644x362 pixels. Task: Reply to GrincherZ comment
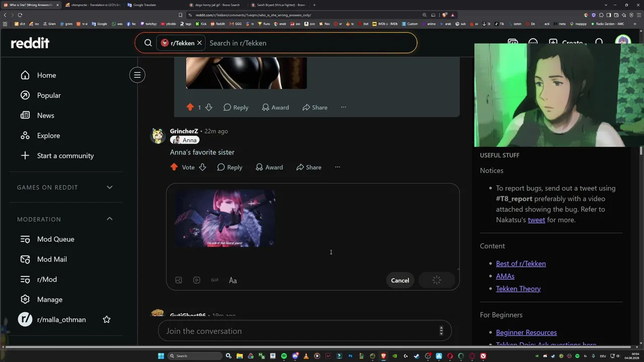point(230,167)
